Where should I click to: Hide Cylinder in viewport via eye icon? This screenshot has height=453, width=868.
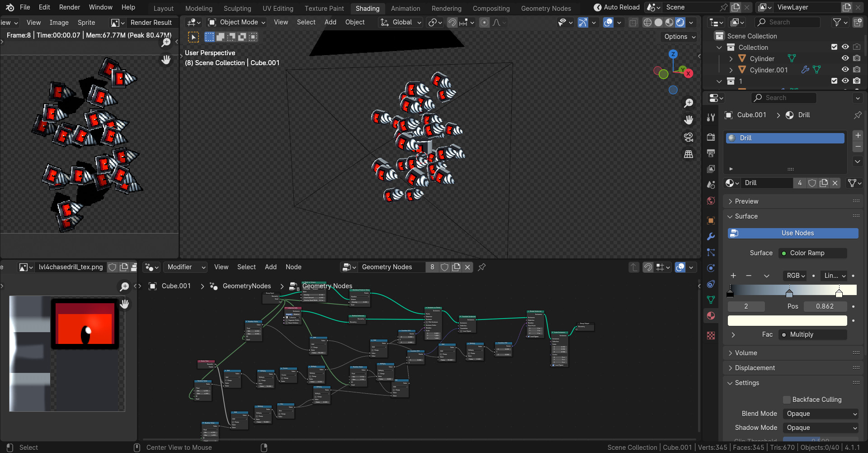845,58
